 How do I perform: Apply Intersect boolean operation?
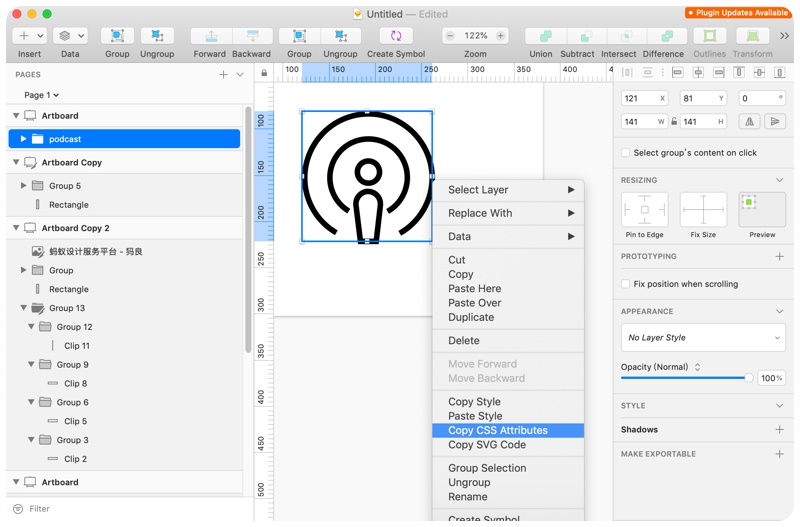click(626, 36)
